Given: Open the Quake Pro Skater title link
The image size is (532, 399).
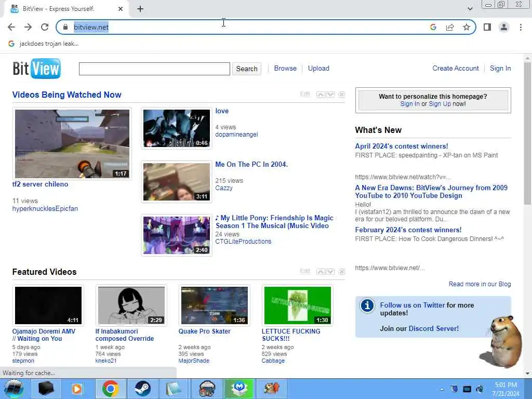Looking at the screenshot, I should point(204,331).
